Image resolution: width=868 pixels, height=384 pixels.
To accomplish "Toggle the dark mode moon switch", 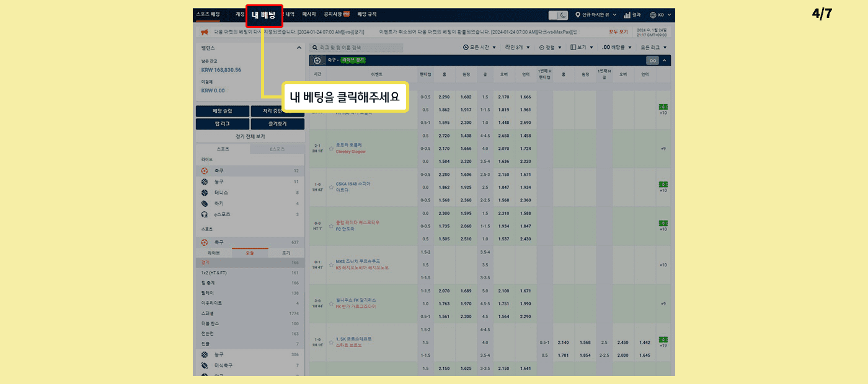I will (558, 15).
